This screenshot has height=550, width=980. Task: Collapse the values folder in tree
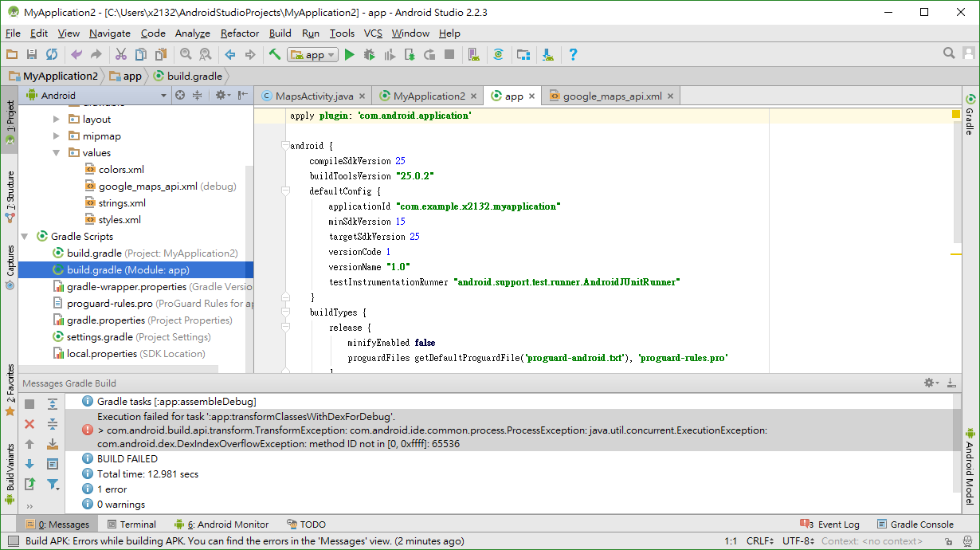click(57, 152)
